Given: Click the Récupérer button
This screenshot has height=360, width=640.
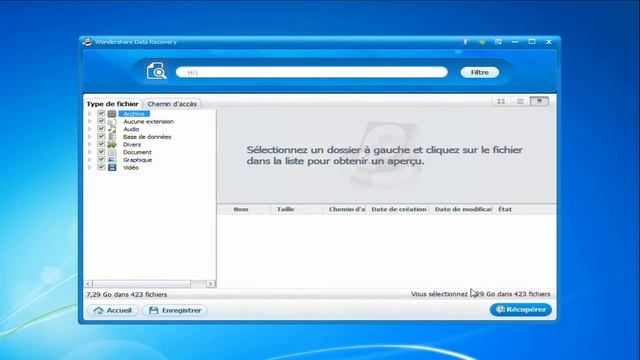Looking at the screenshot, I should (x=521, y=309).
